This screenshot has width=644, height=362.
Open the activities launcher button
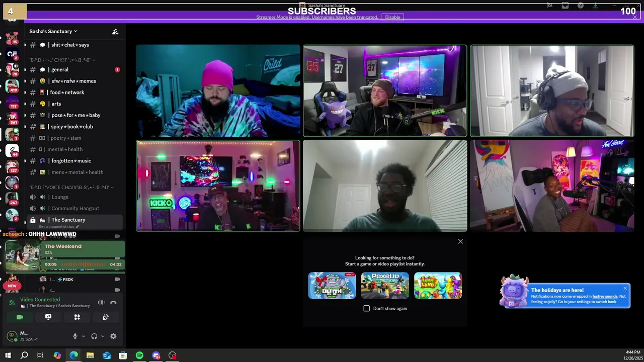click(77, 317)
